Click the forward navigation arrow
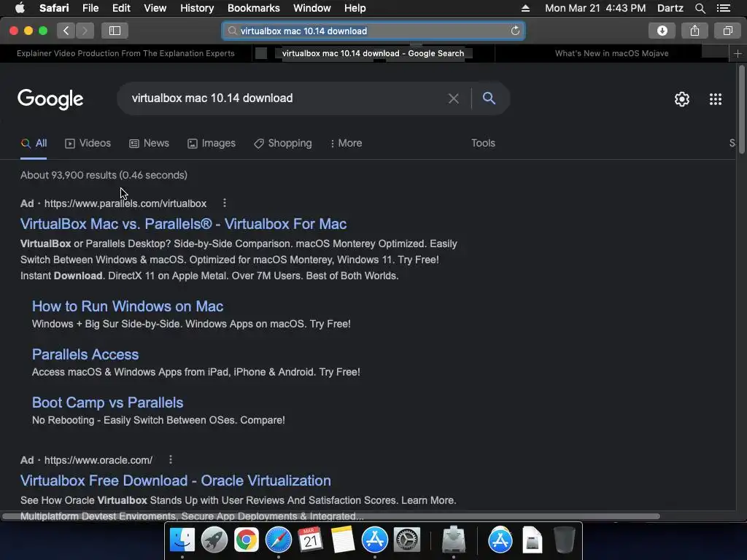The width and height of the screenshot is (747, 560). point(85,31)
